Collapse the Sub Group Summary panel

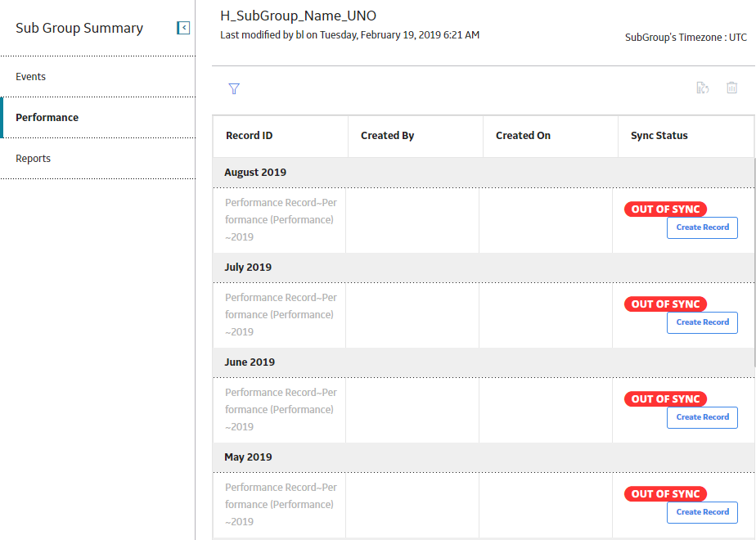183,28
